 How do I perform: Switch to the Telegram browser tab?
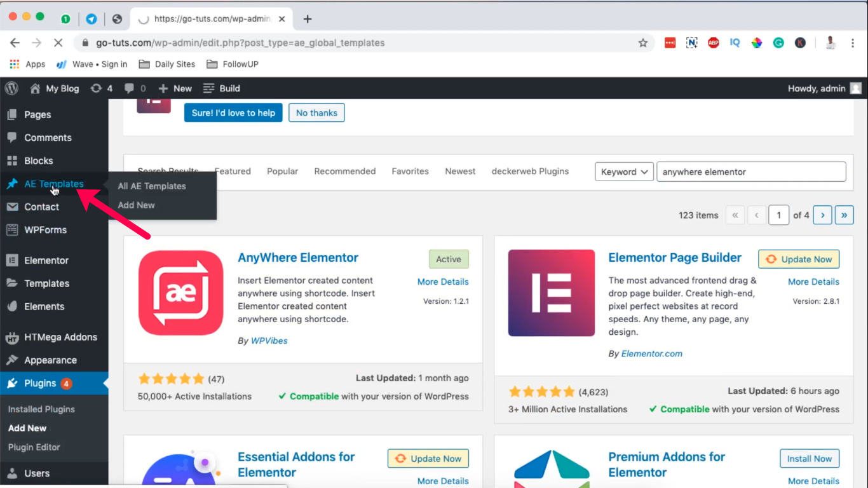(92, 19)
